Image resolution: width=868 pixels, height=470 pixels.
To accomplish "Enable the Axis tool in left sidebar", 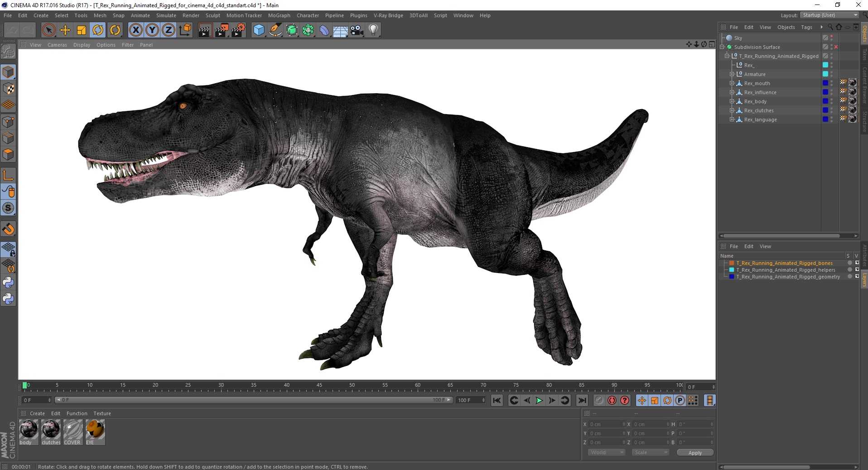I will [x=8, y=176].
